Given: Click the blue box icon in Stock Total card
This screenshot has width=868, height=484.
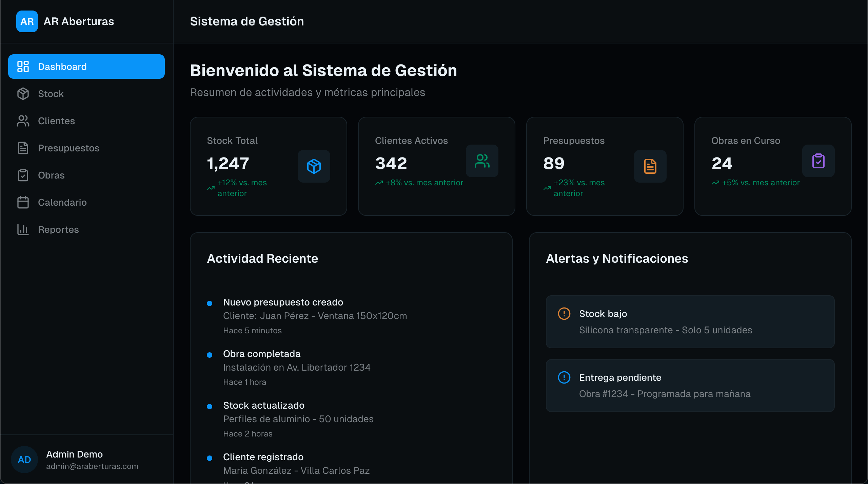Looking at the screenshot, I should click(x=314, y=166).
